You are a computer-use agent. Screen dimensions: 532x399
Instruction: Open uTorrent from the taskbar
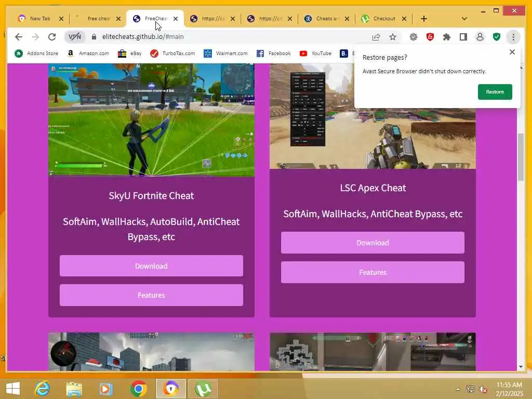coord(203,389)
